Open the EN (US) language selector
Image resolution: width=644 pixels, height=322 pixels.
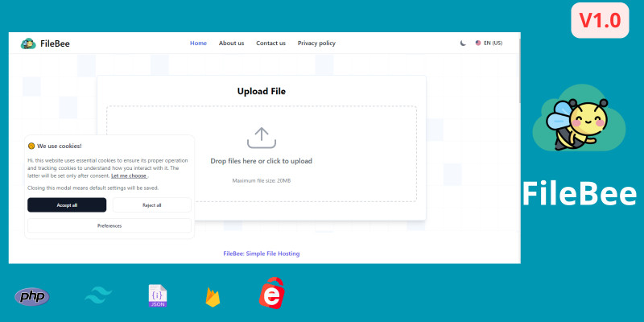[489, 43]
